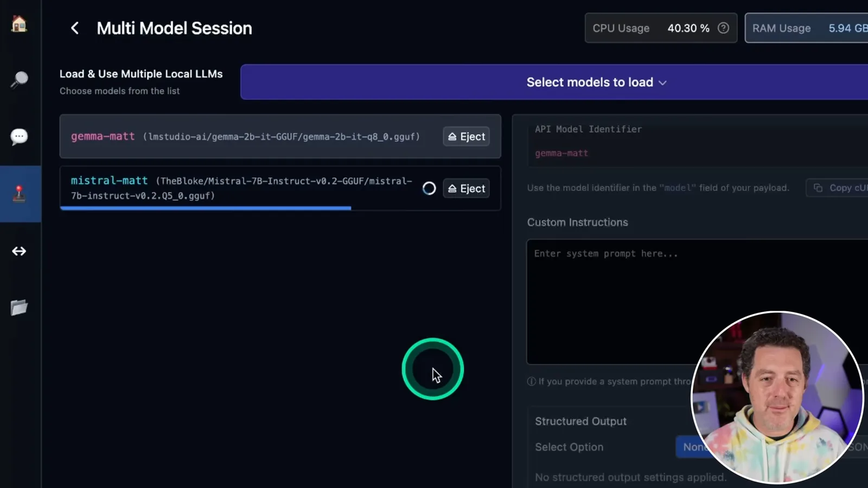Click the CPU Usage 40.30 % value
The height and width of the screenshot is (488, 868).
pyautogui.click(x=688, y=28)
